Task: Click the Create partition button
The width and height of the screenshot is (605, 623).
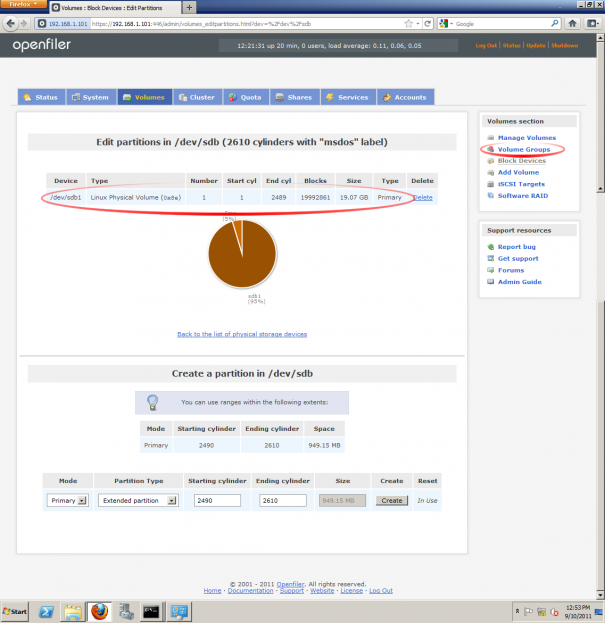Action: (x=392, y=501)
